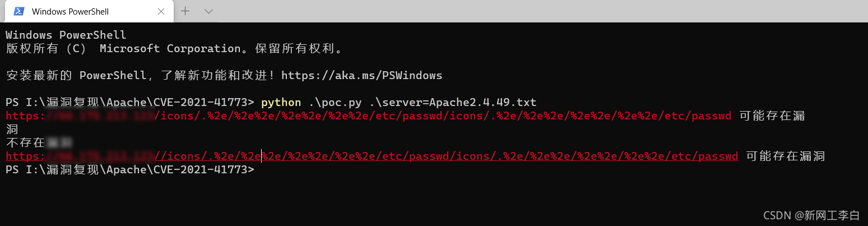Click the Microsoft Corporation copyright line
Viewport: 868px width, 226px height.
pyautogui.click(x=174, y=48)
